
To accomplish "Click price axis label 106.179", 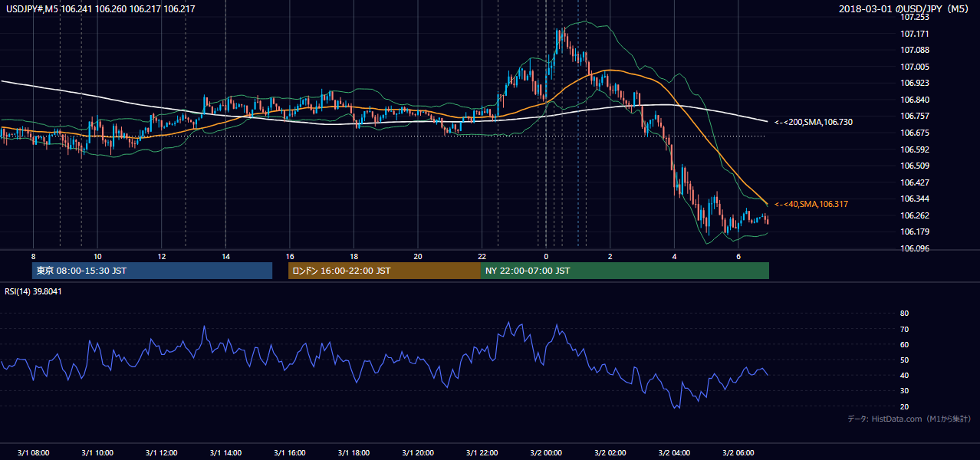I will [915, 232].
